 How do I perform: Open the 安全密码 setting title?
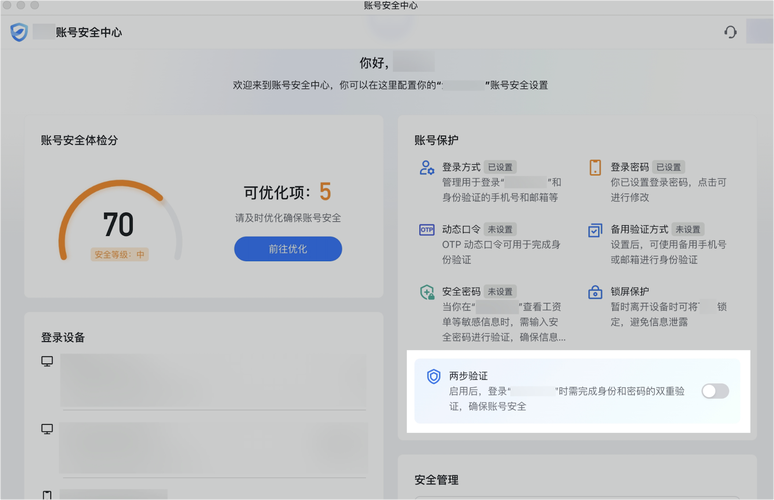(x=461, y=292)
